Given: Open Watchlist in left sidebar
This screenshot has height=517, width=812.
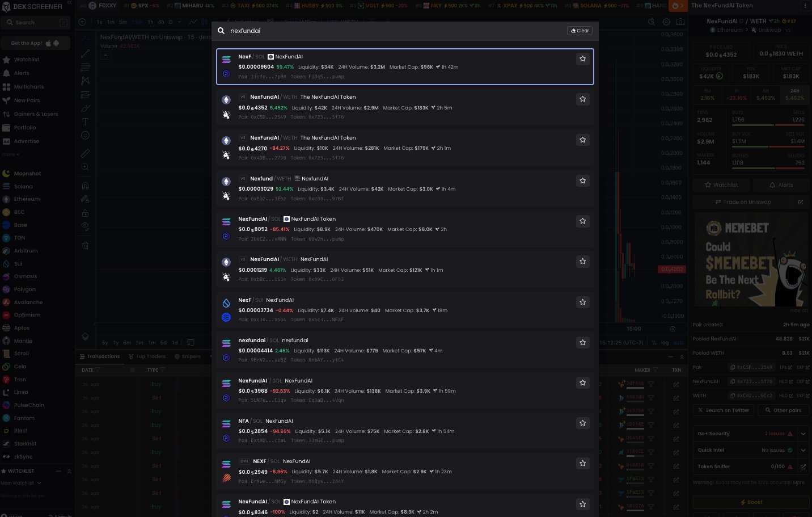Looking at the screenshot, I should (26, 60).
